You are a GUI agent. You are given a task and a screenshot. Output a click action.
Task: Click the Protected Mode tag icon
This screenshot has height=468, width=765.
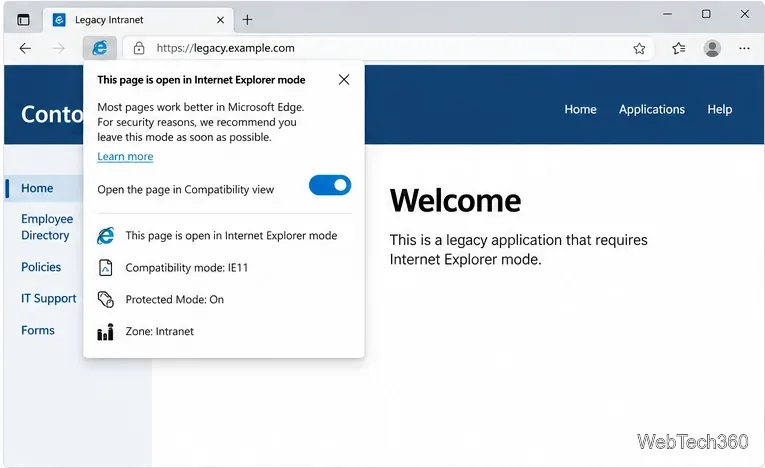(x=105, y=300)
